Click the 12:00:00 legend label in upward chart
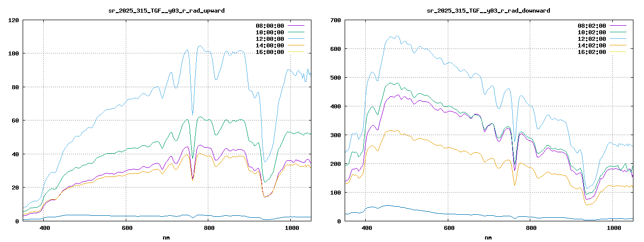The height and width of the screenshot is (242, 644). (x=270, y=39)
